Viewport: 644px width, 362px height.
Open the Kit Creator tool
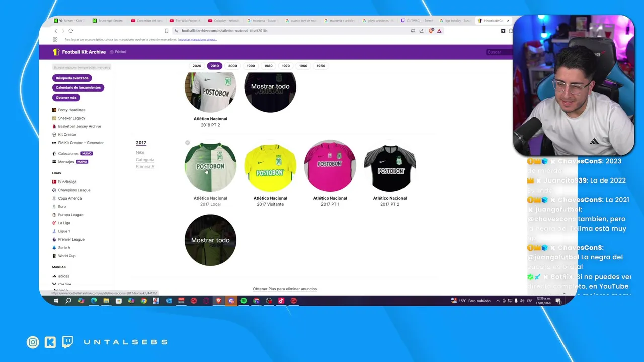click(x=67, y=134)
